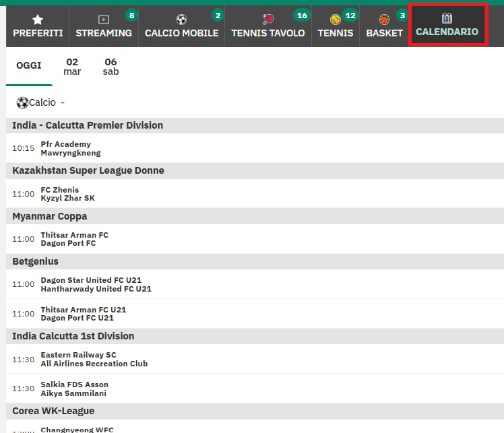Switch to CALCIO MOBILE tab label
The image size is (504, 433).
[x=182, y=33]
